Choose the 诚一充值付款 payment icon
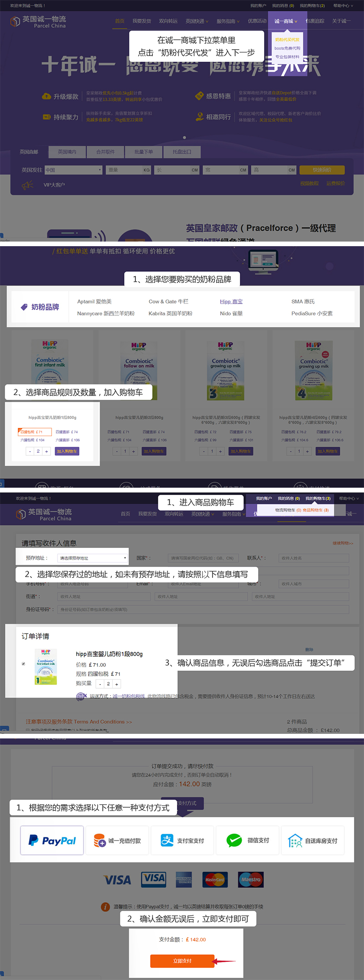364x980 pixels. [100, 840]
